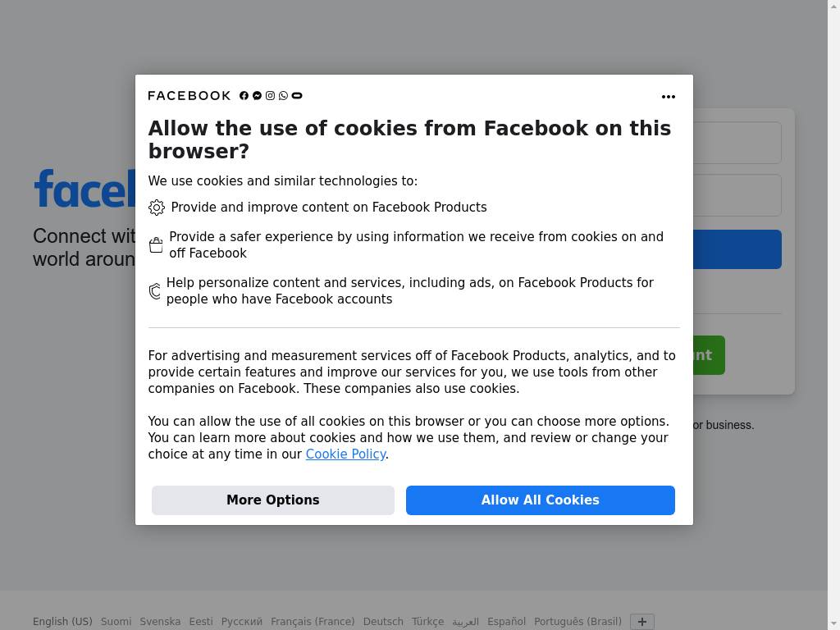
Task: Switch to Português (Brasil) language
Action: pyautogui.click(x=577, y=622)
